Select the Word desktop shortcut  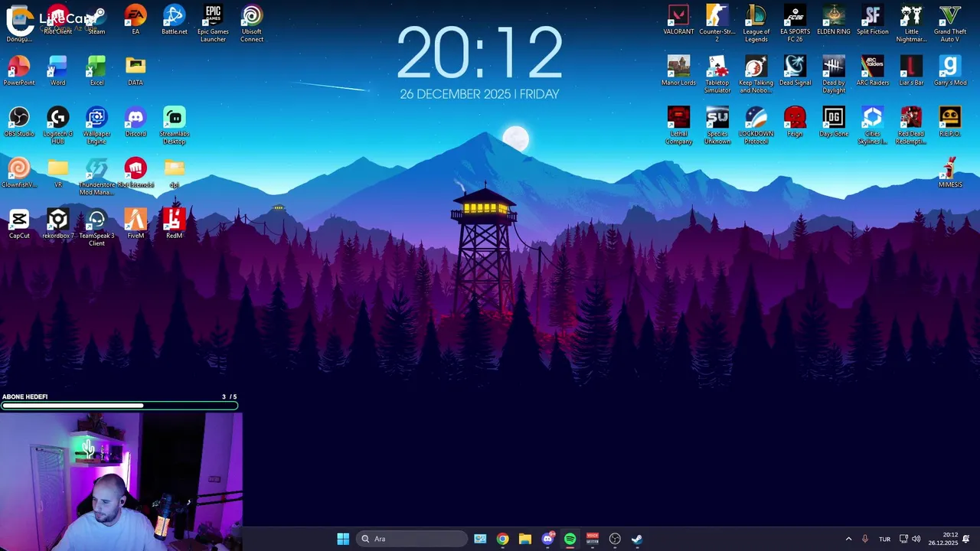click(57, 70)
